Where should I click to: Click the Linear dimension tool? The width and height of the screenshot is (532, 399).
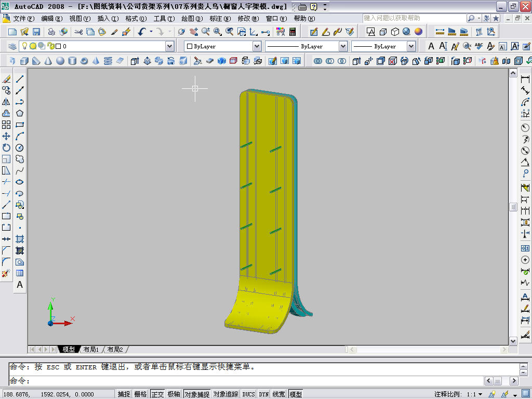(525, 79)
